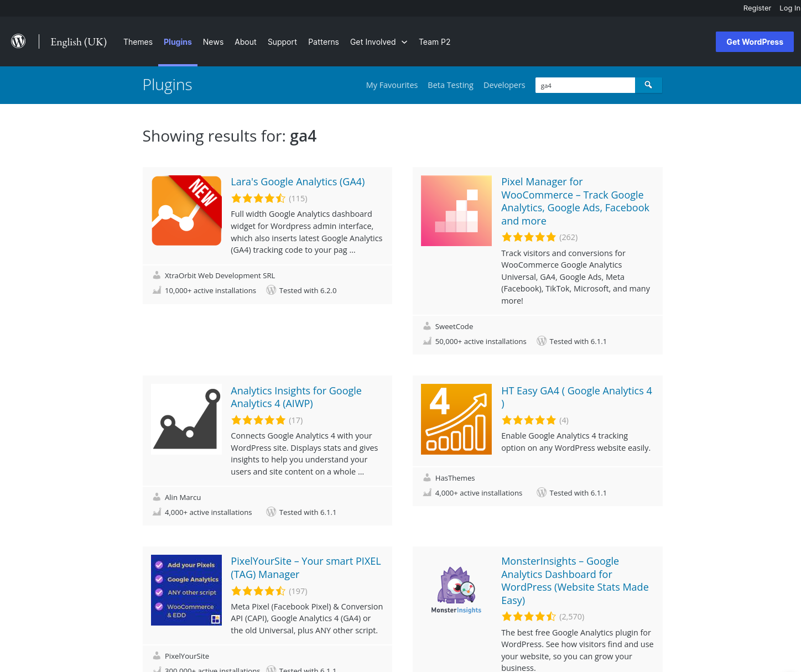The width and height of the screenshot is (801, 672).
Task: Click WordPress icon beside Alin Marcu's Tested with 6.1.1
Action: pos(271,512)
